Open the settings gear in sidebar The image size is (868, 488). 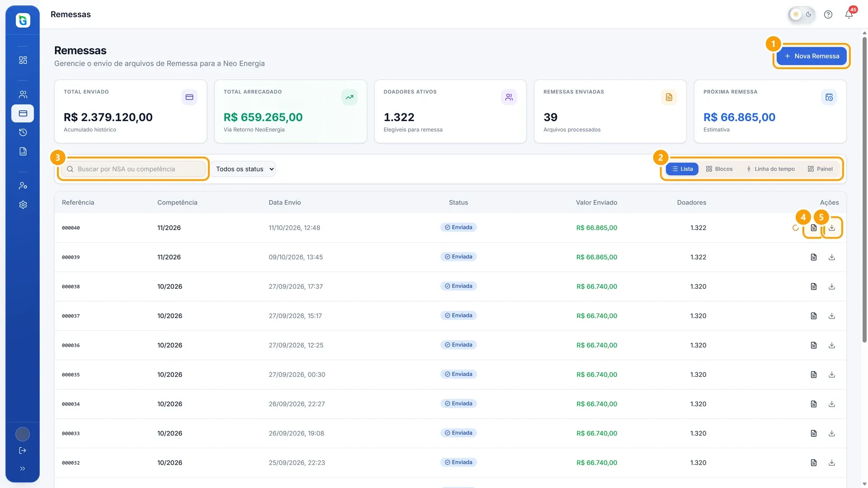(23, 205)
